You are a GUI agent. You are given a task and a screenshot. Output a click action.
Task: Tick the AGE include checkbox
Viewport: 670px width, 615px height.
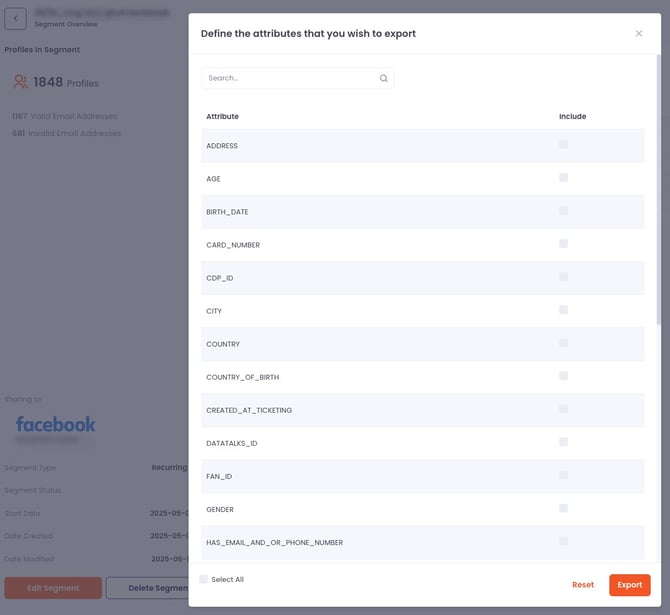[564, 178]
